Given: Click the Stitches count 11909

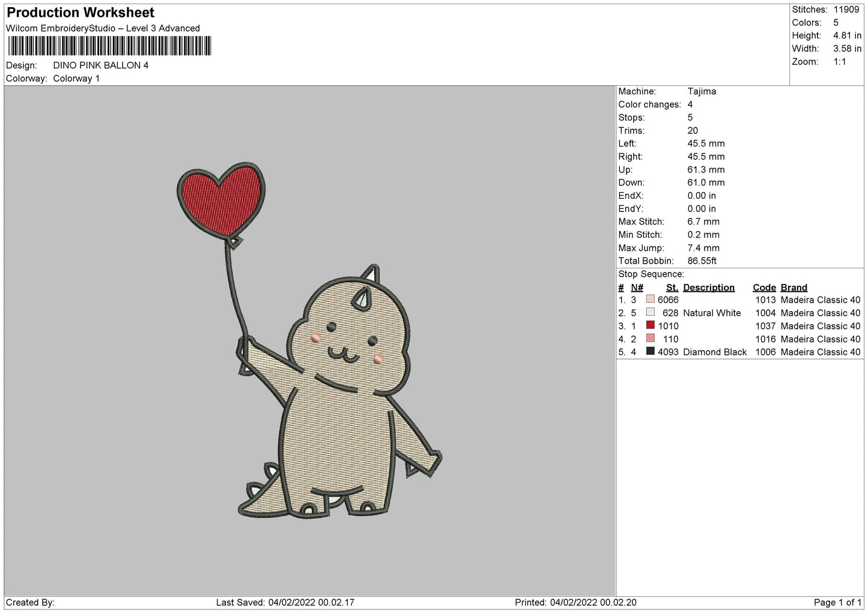Looking at the screenshot, I should (846, 10).
